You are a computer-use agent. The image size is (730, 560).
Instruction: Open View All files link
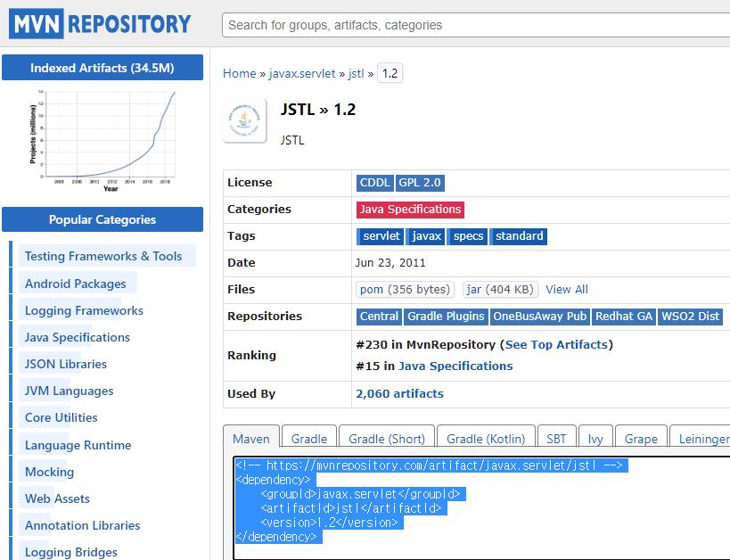567,289
